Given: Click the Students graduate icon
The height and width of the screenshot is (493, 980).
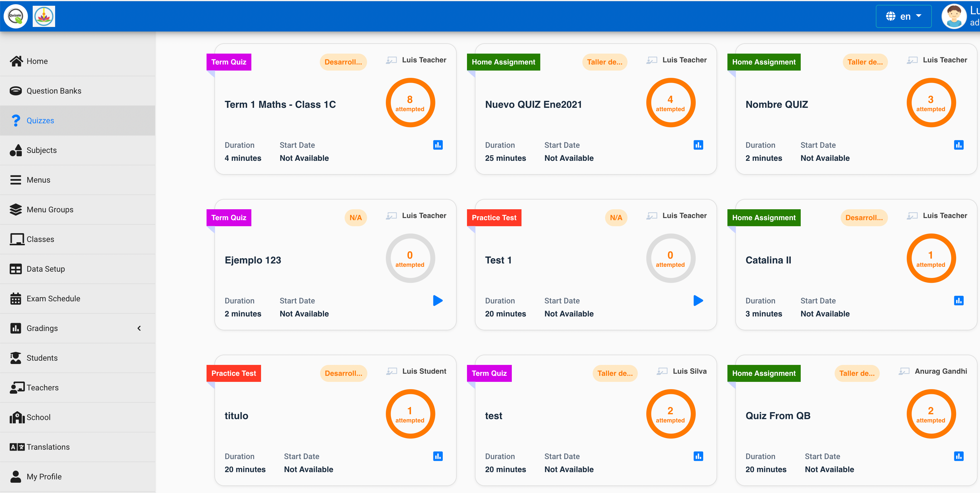Looking at the screenshot, I should coord(16,358).
